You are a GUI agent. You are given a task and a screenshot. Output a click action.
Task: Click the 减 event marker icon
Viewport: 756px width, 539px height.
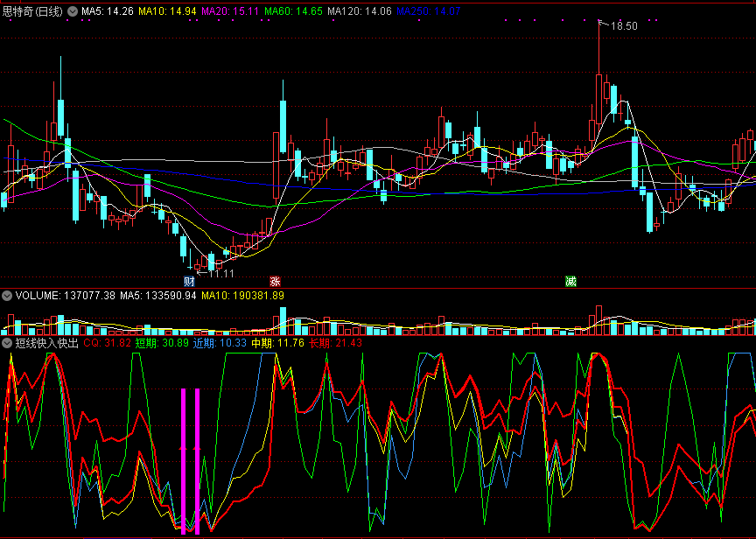pyautogui.click(x=570, y=282)
